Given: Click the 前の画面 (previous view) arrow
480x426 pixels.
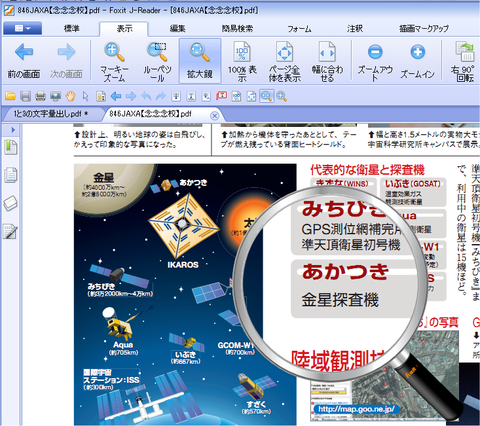Looking at the screenshot, I should [x=24, y=61].
